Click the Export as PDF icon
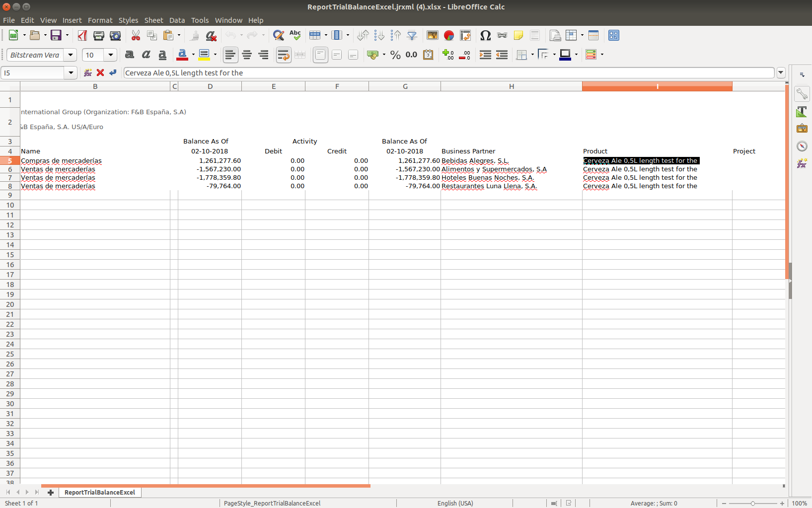 (x=82, y=35)
